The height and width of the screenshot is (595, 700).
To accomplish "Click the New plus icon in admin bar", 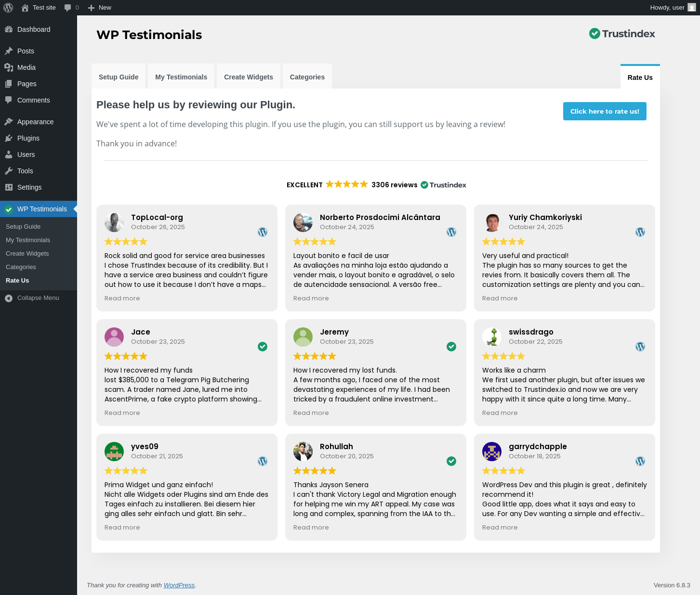I will 91,8.
